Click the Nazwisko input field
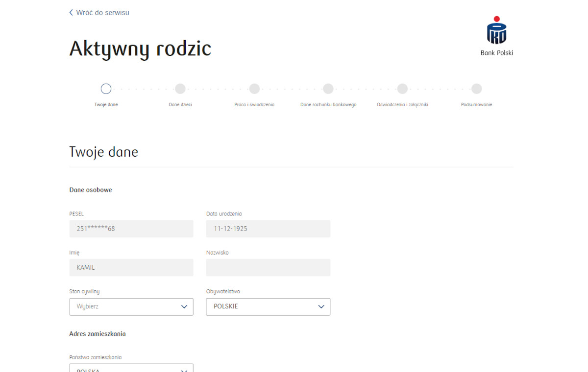The image size is (588, 372). point(268,267)
